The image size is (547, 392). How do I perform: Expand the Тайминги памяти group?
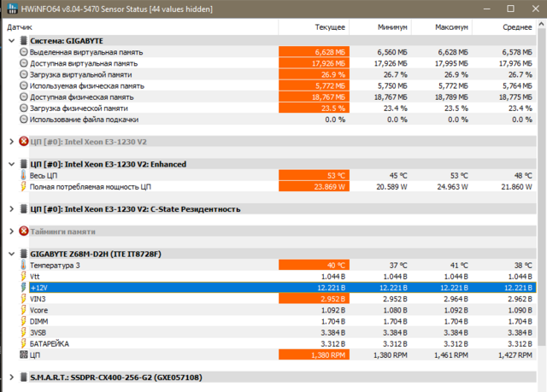(x=10, y=231)
